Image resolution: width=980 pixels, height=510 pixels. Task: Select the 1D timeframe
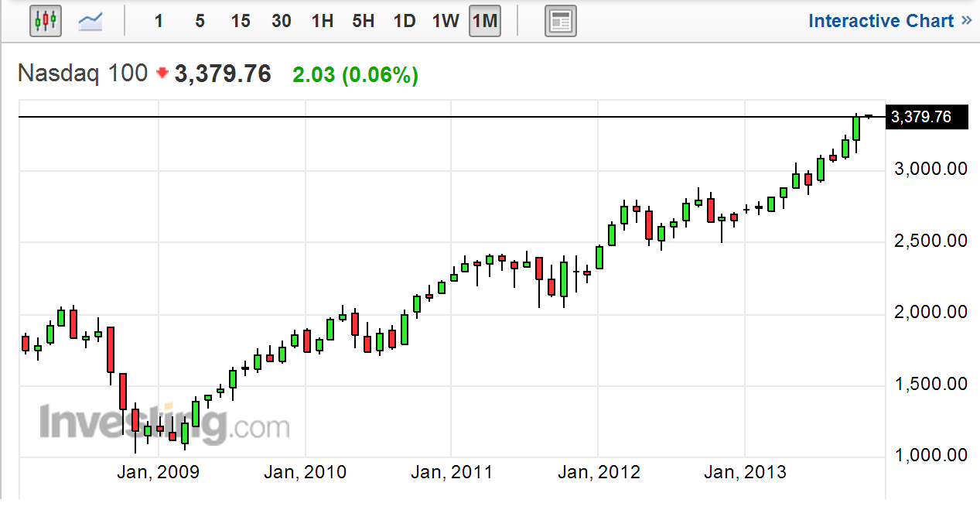tap(405, 21)
